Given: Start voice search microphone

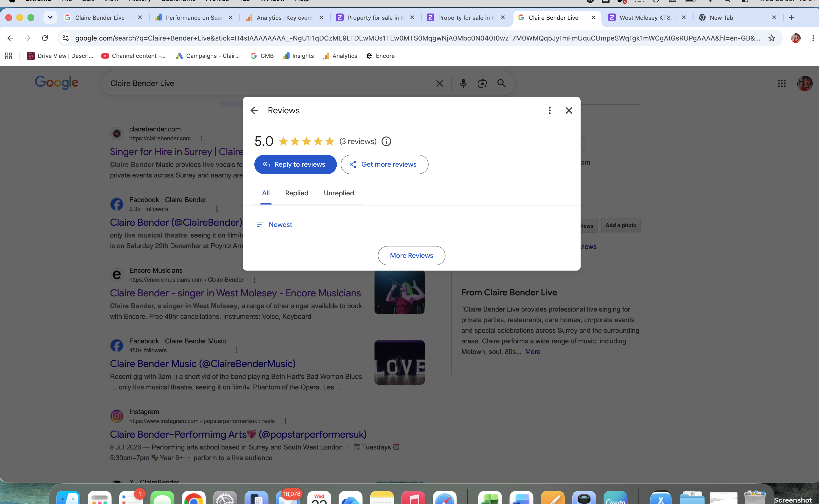Looking at the screenshot, I should pyautogui.click(x=463, y=83).
